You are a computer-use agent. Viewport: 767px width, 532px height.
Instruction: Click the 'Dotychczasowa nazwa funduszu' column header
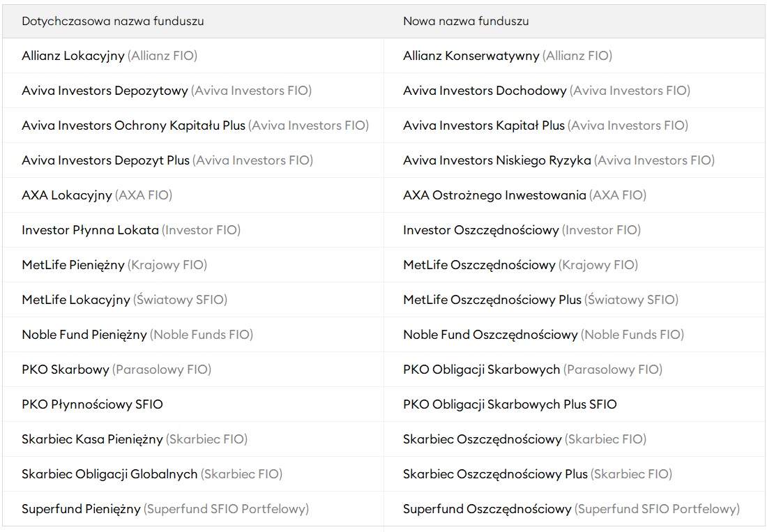113,21
